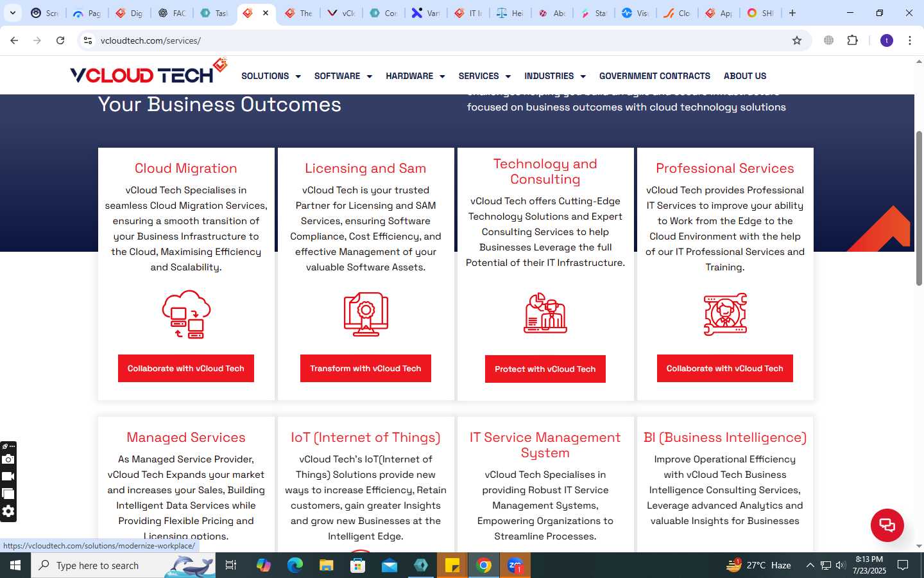Open the Windows Start menu
The height and width of the screenshot is (578, 924).
click(15, 565)
